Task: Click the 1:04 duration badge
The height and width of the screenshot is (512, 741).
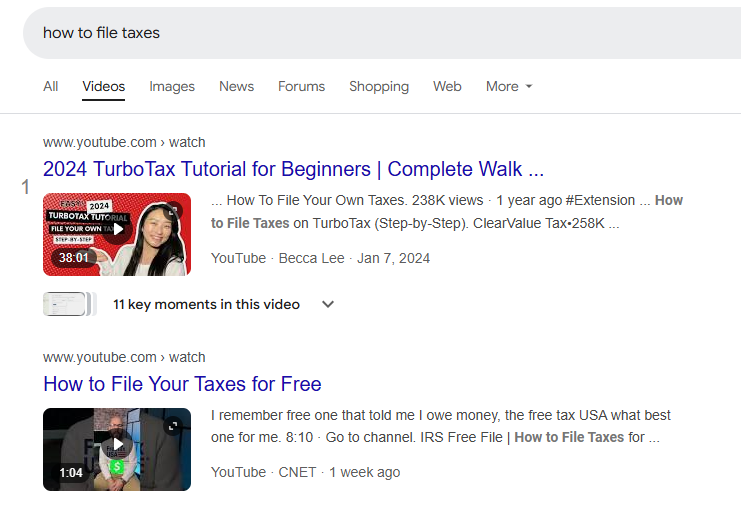Action: [x=71, y=473]
